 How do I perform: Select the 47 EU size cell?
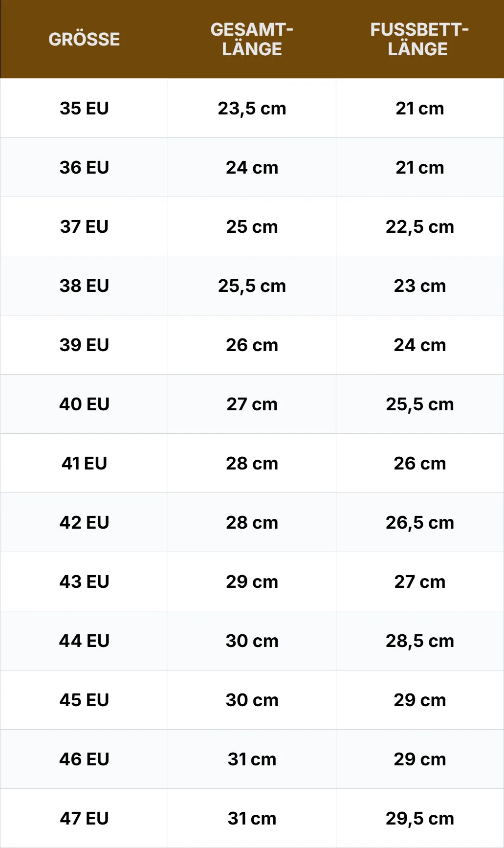84,818
